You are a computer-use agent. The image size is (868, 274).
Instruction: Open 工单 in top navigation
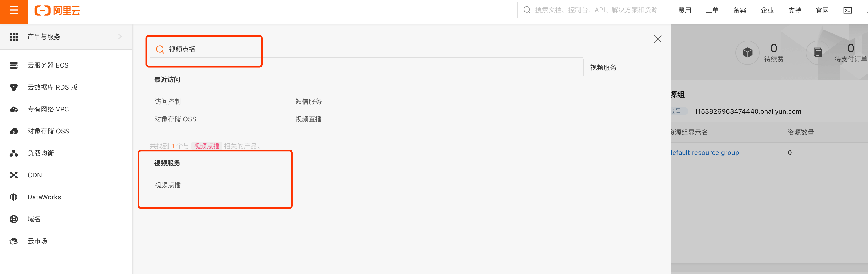pyautogui.click(x=712, y=10)
